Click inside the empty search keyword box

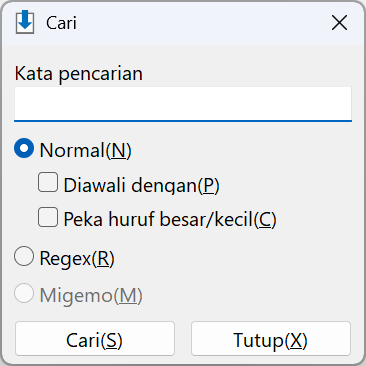tap(183, 103)
